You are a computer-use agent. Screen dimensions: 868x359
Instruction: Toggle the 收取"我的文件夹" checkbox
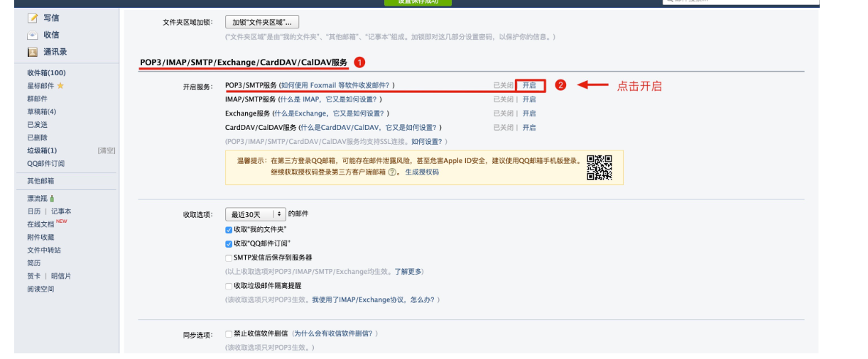pos(229,229)
